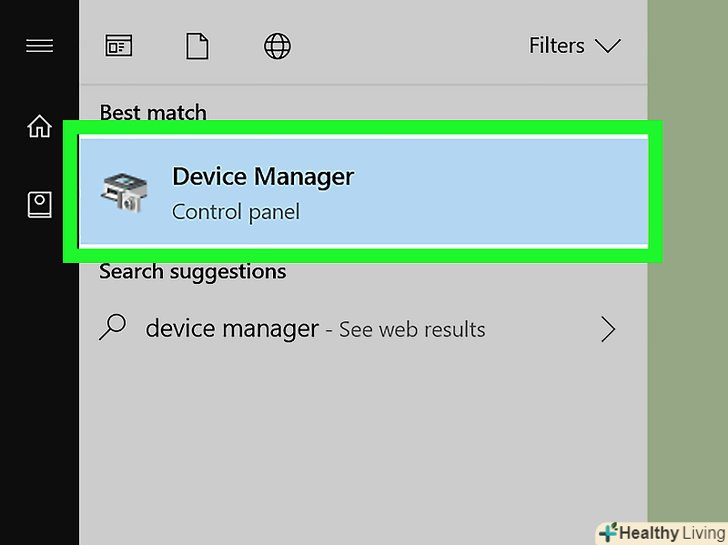Click the magnifier icon beside the search suggestion
Screen dimensions: 728x545
pos(115,328)
